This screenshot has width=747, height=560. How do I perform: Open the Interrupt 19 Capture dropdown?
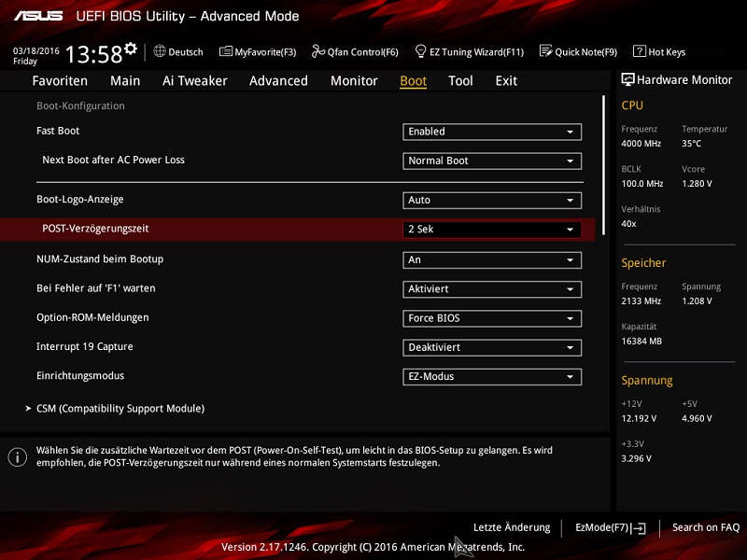pos(492,347)
